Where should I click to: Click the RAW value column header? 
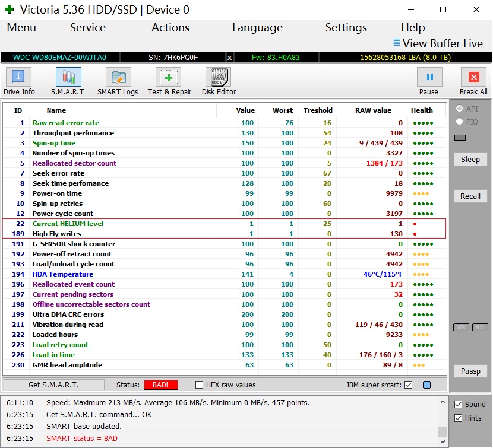[373, 110]
